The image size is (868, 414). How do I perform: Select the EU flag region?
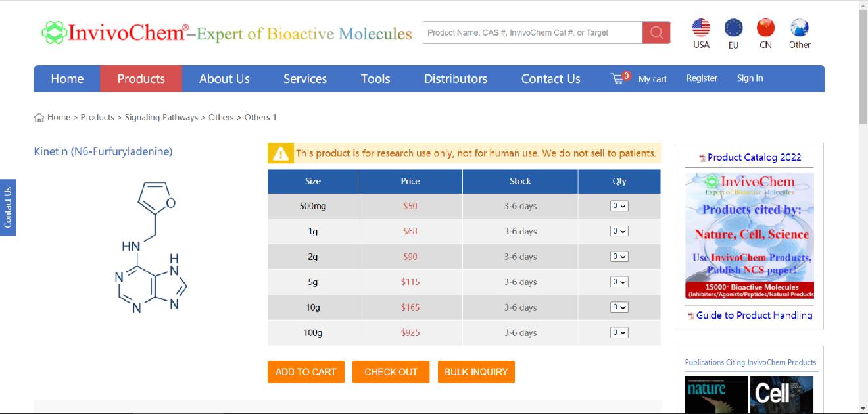tap(733, 28)
